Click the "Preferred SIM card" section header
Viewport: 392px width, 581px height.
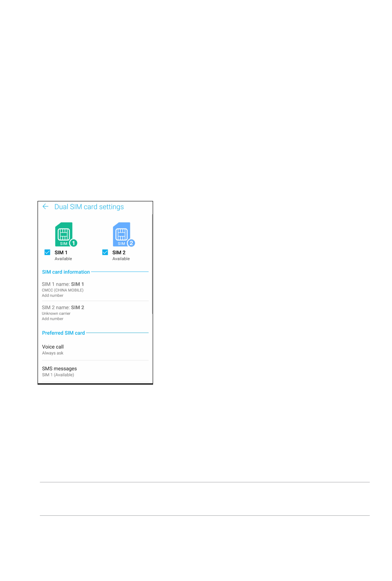(x=64, y=333)
